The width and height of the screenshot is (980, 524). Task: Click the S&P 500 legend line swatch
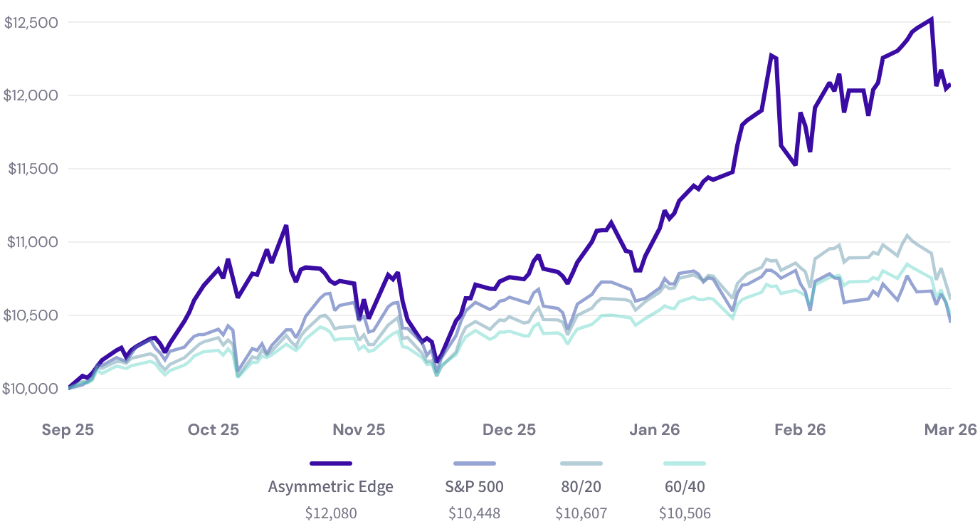coord(474,463)
